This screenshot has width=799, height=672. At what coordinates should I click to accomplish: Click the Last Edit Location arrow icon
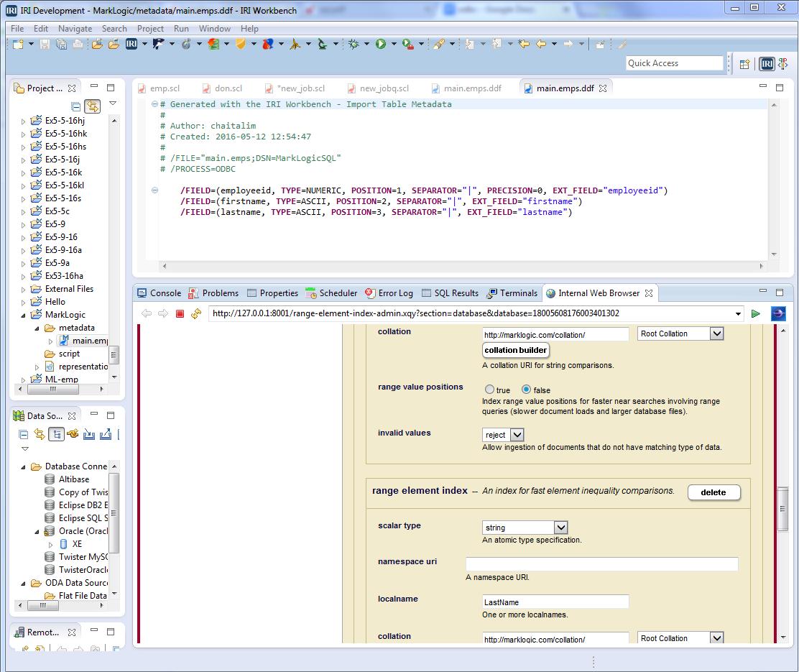(524, 45)
